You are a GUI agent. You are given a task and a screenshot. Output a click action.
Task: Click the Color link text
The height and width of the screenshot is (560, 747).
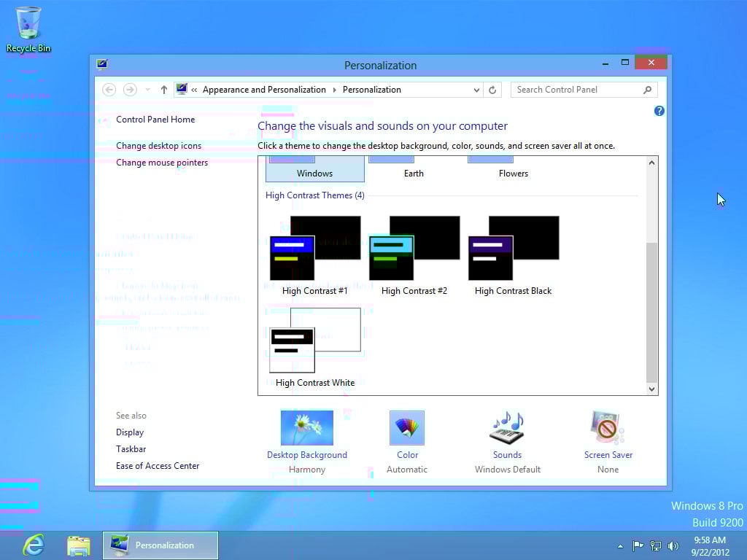(x=407, y=455)
